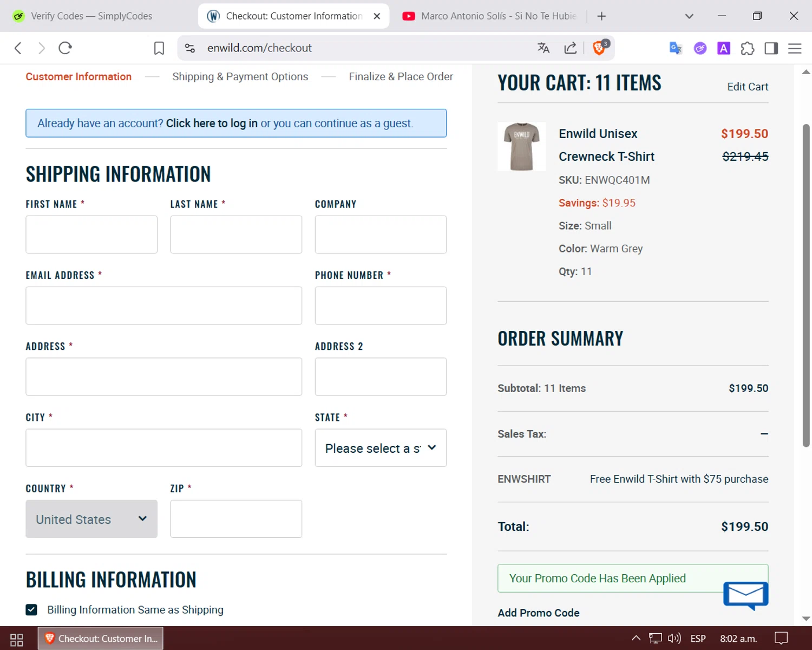The image size is (812, 650).
Task: Click the SKU: ENWQC401M text
Action: (x=604, y=180)
